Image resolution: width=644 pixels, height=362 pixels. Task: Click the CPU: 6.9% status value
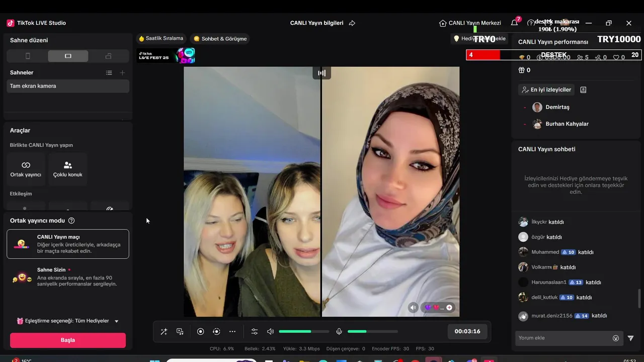tap(222, 348)
